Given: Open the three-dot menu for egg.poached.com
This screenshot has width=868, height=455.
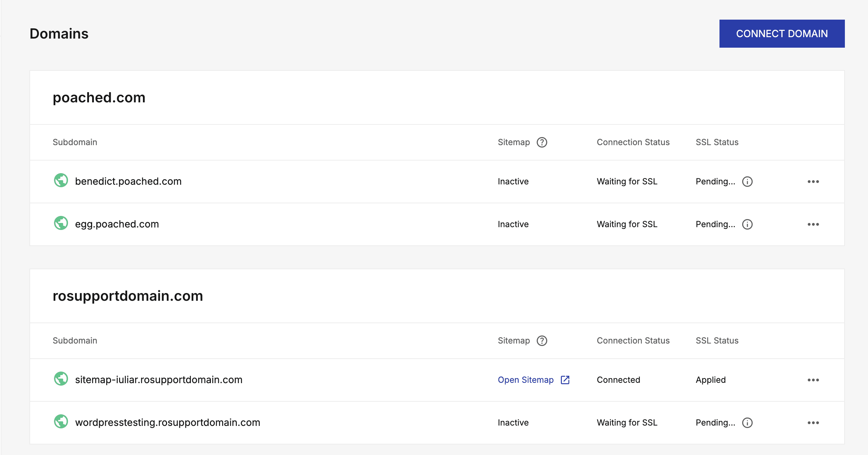Looking at the screenshot, I should coord(813,224).
